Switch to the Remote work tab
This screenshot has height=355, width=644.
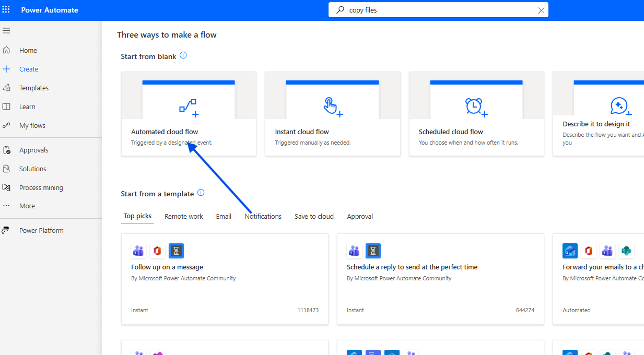(183, 216)
